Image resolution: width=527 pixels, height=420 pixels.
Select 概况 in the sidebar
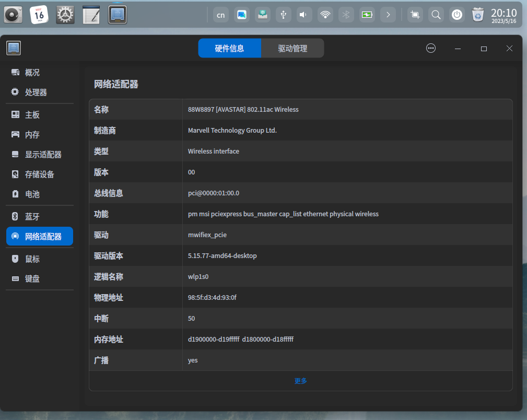pyautogui.click(x=40, y=72)
